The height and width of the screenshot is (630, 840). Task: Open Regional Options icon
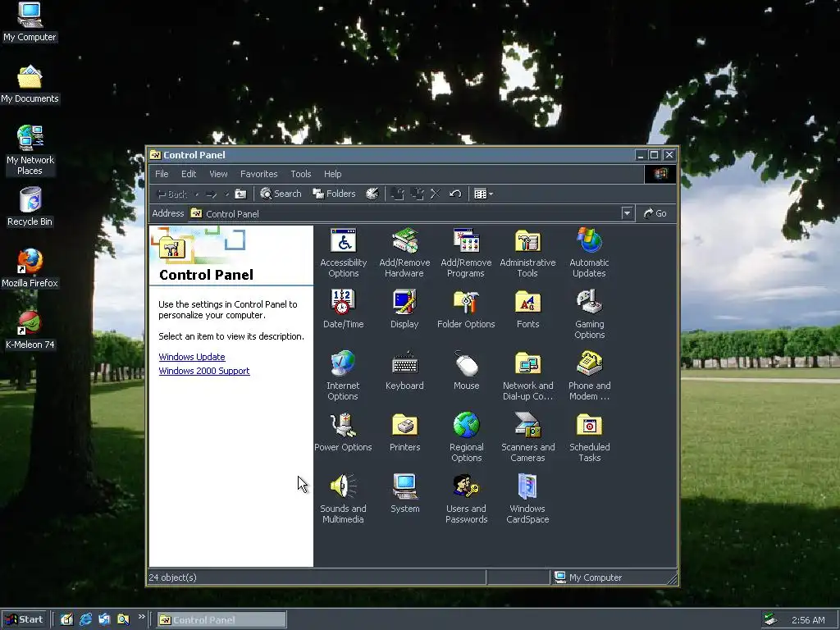[x=466, y=438]
